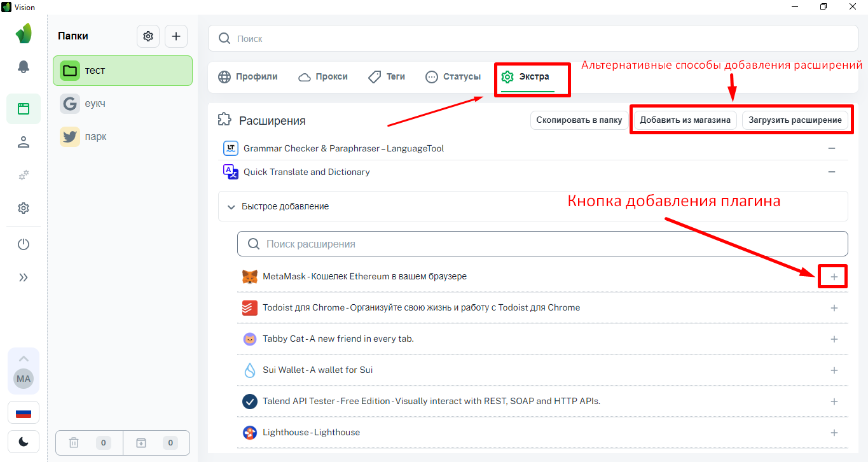Click the Quick Translate and Dictionary row
Image resolution: width=868 pixels, height=462 pixels.
click(533, 172)
